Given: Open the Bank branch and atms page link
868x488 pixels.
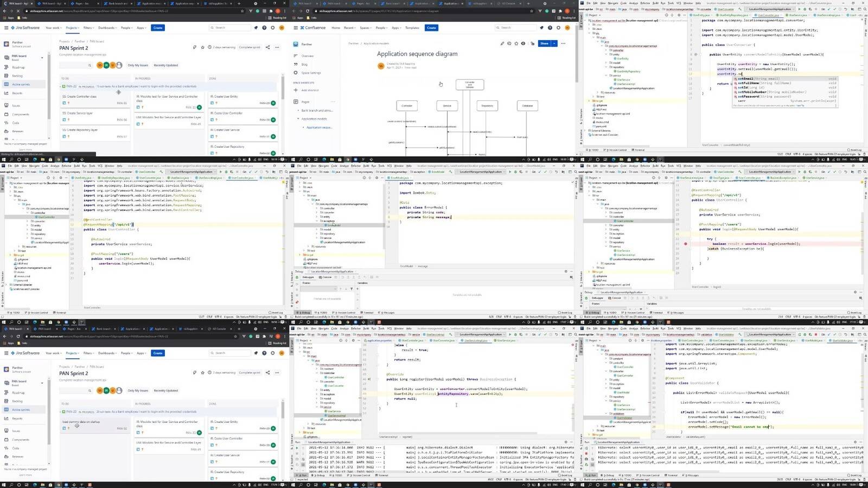Looking at the screenshot, I should (317, 110).
